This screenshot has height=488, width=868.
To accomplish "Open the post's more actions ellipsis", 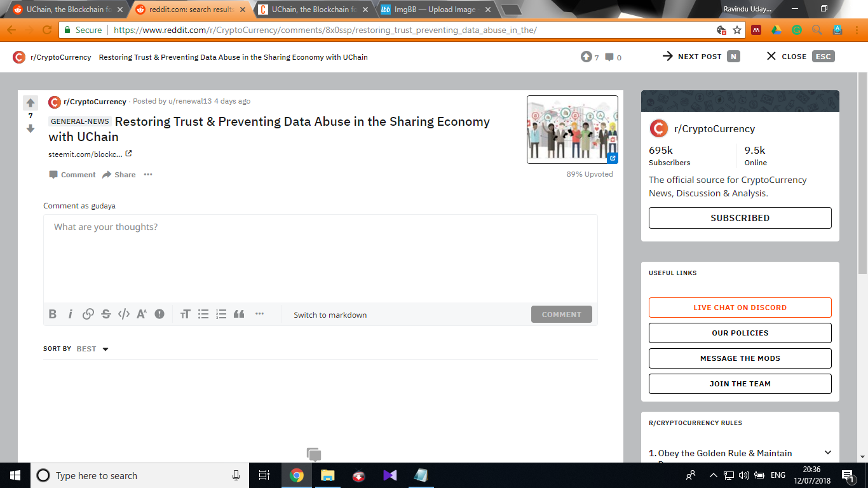I will [148, 175].
